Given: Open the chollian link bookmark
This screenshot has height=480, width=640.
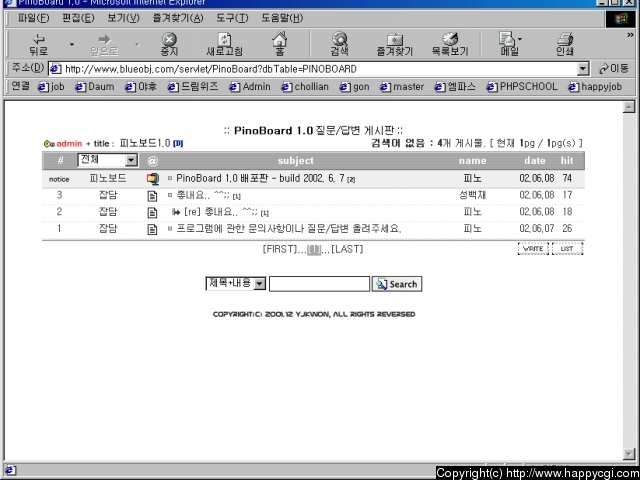Looking at the screenshot, I should (x=305, y=87).
